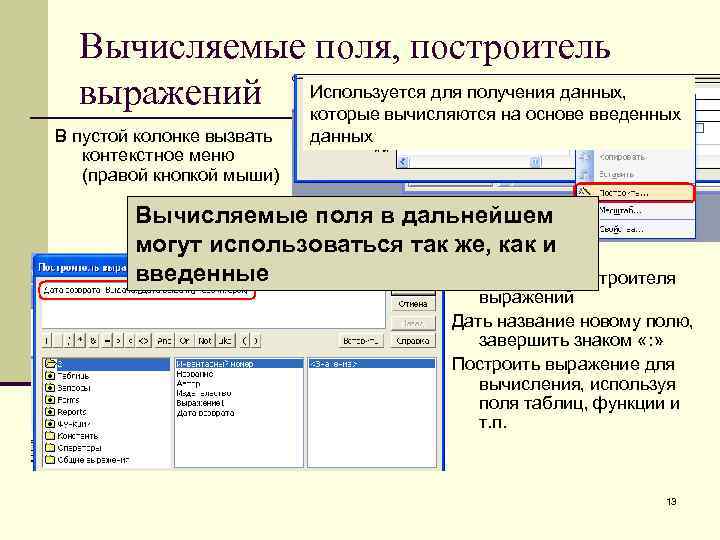
Task: Select Запросы in the tree
Action: pyautogui.click(x=74, y=388)
